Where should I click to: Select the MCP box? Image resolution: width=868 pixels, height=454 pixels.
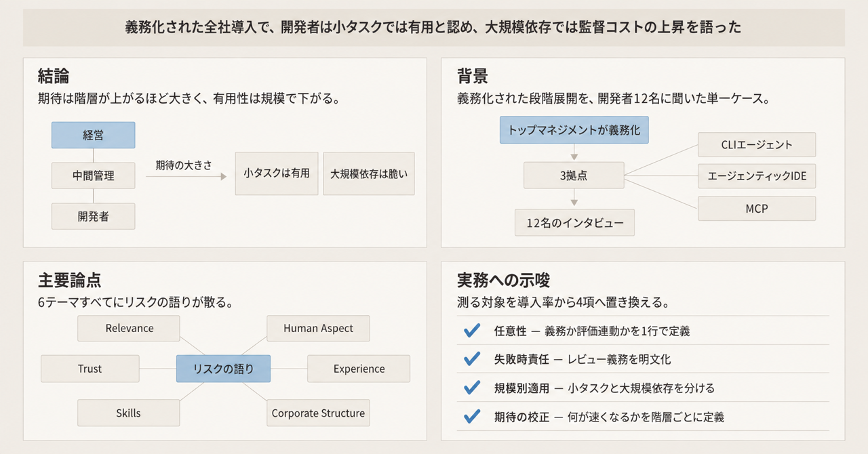(x=757, y=209)
